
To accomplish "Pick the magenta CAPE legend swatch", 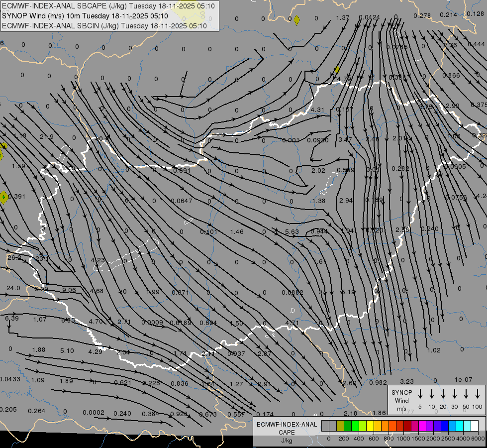I will [422, 426].
